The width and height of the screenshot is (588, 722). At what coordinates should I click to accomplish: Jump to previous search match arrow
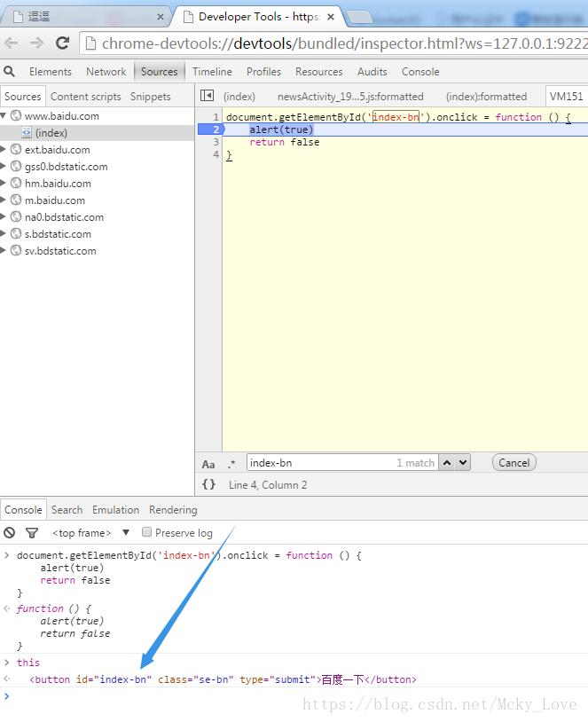(447, 463)
